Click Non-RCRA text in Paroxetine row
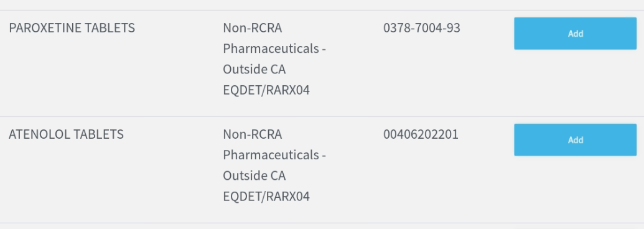 click(x=253, y=28)
